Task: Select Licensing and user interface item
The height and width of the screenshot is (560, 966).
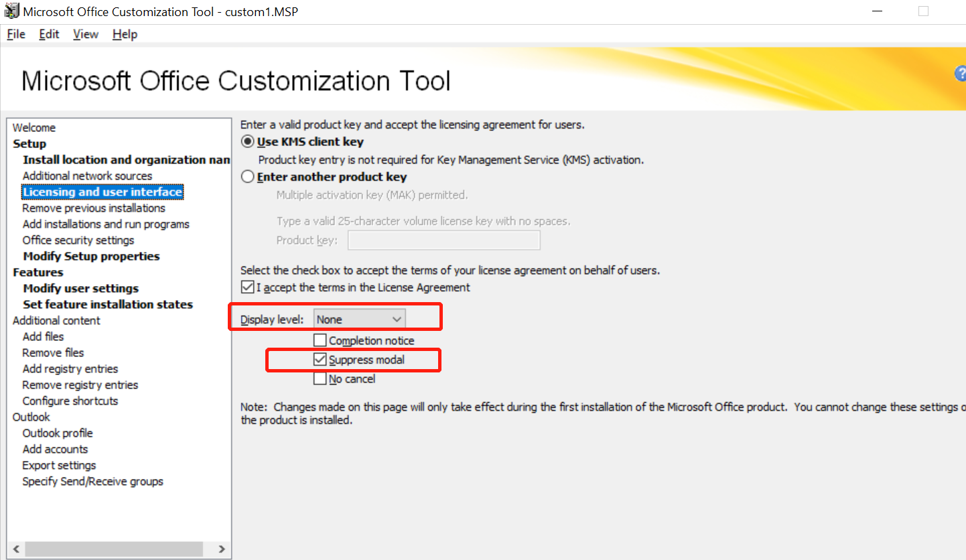Action: (102, 192)
